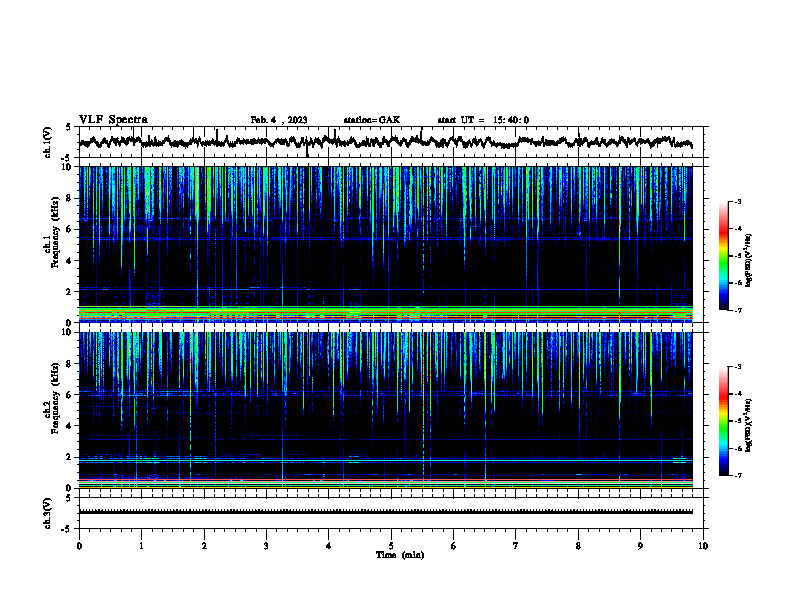Click the VLF Spectra title text

(113, 120)
